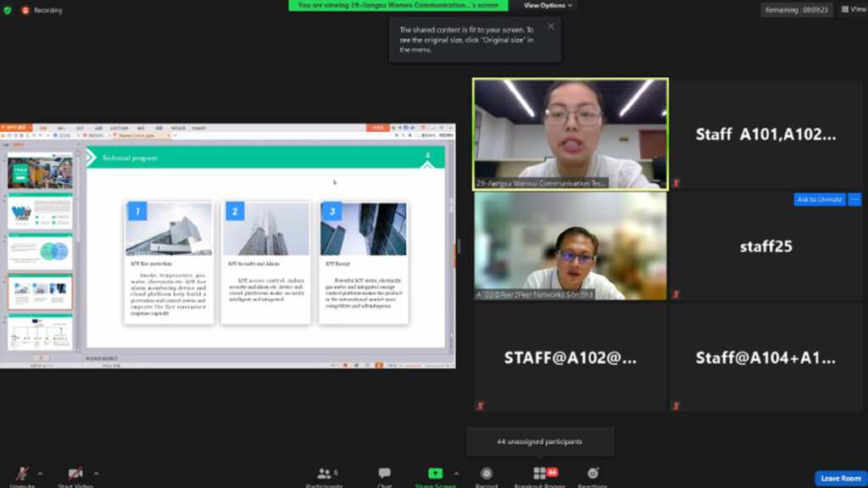Toggle Start Video camera button
This screenshot has height=488, width=868.
coord(75,474)
